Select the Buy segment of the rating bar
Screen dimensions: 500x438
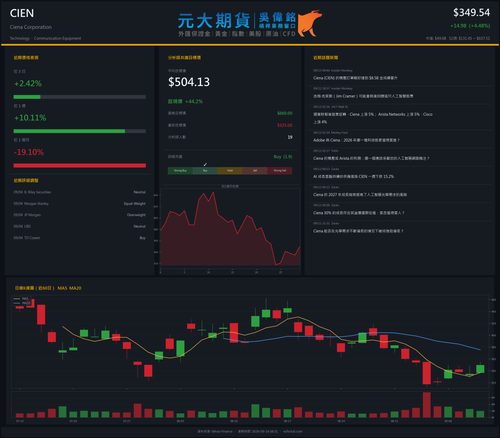pos(205,171)
